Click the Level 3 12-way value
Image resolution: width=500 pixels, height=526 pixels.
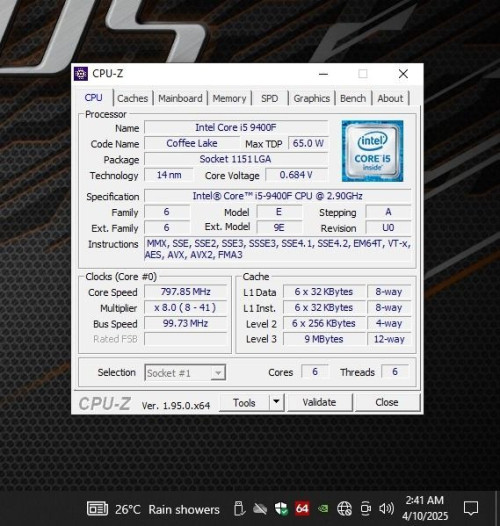(389, 339)
